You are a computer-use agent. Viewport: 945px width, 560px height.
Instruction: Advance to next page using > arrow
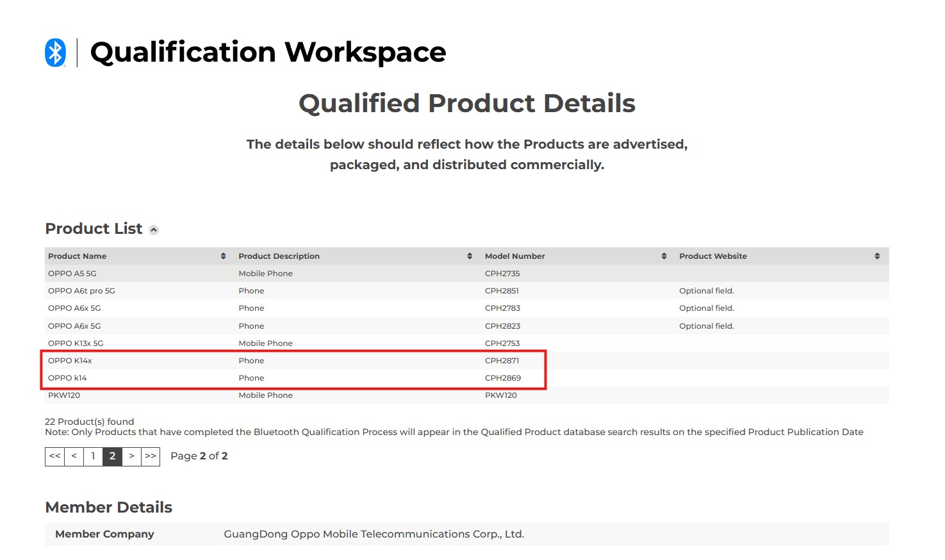132,456
